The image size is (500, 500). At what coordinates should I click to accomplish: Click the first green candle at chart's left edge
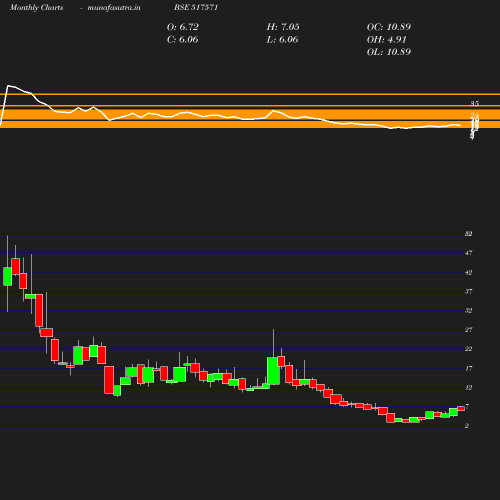[7, 276]
